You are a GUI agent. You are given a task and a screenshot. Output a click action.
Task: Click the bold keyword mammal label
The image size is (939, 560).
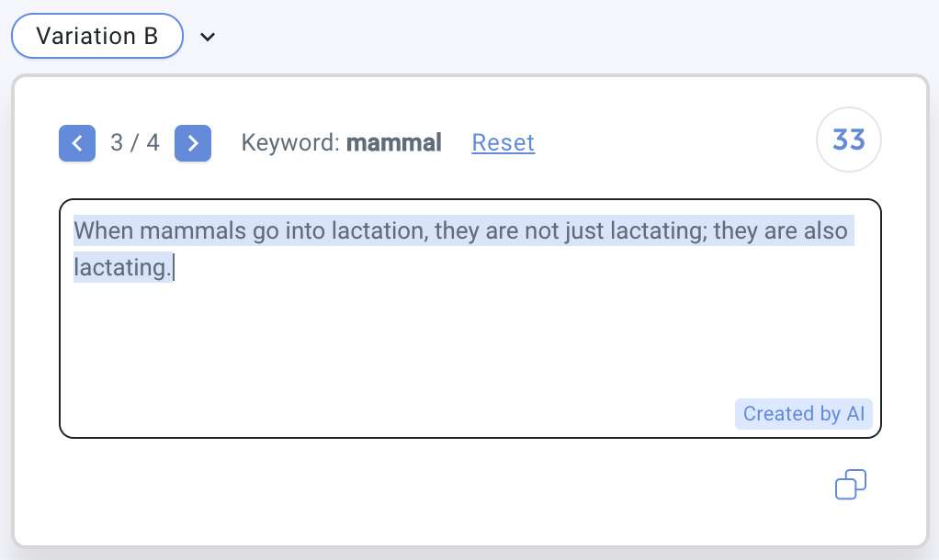[393, 142]
